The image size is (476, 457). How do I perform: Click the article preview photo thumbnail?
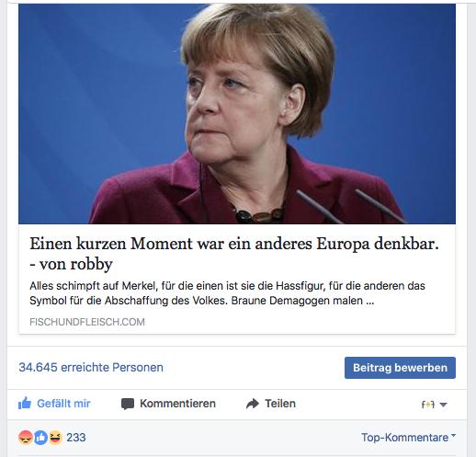[237, 114]
